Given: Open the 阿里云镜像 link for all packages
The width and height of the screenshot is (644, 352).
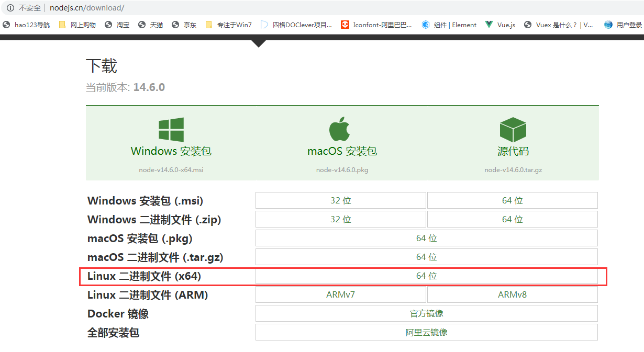Looking at the screenshot, I should [x=426, y=332].
